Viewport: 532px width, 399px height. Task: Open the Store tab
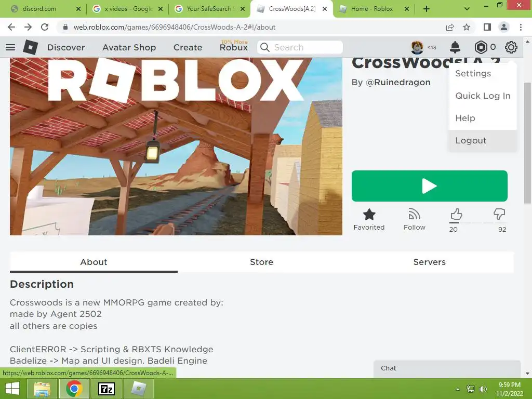coord(262,262)
